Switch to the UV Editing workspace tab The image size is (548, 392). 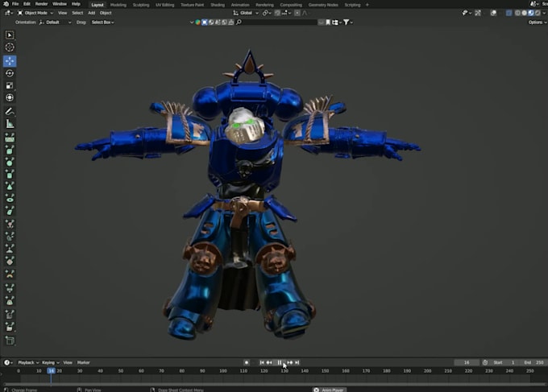tap(164, 5)
